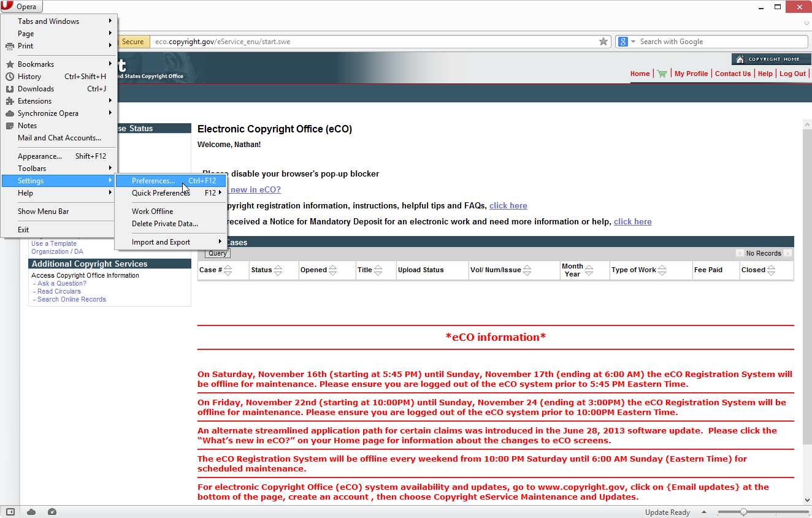Click the Opera Turbo gauge icon
The width and height of the screenshot is (812, 518).
(x=52, y=512)
